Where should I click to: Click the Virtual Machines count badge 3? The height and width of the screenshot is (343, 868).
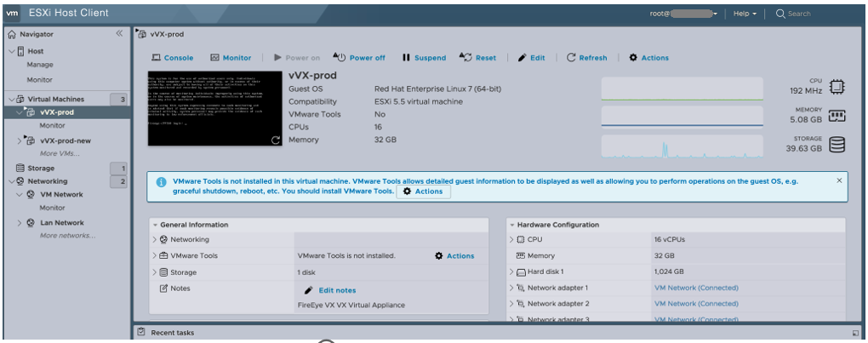pyautogui.click(x=118, y=100)
